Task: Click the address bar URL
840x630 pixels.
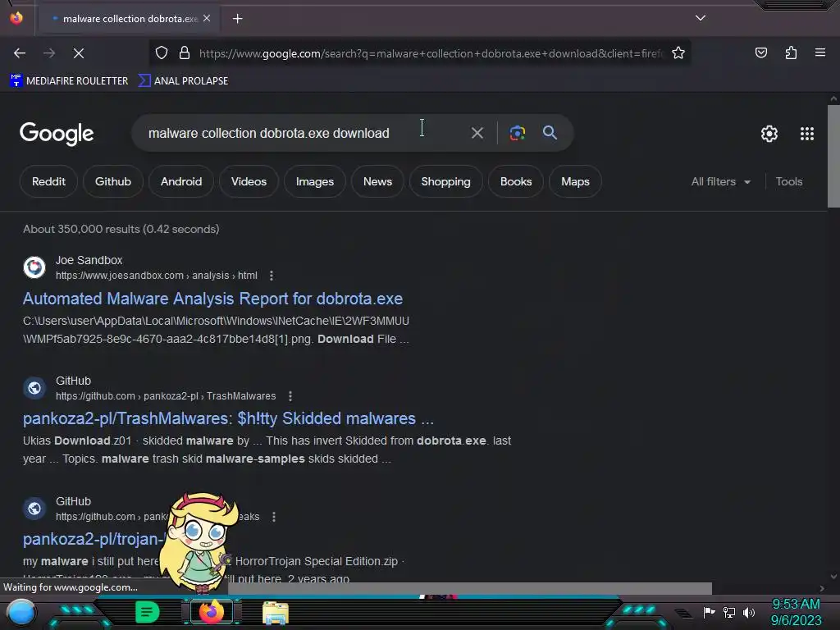Action: pos(431,53)
